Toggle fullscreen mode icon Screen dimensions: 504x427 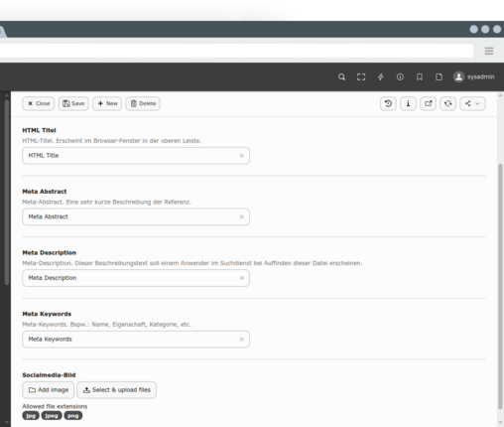(361, 77)
